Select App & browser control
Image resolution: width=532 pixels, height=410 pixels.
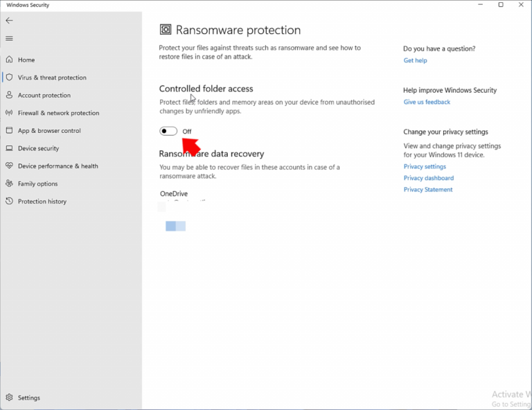click(49, 131)
